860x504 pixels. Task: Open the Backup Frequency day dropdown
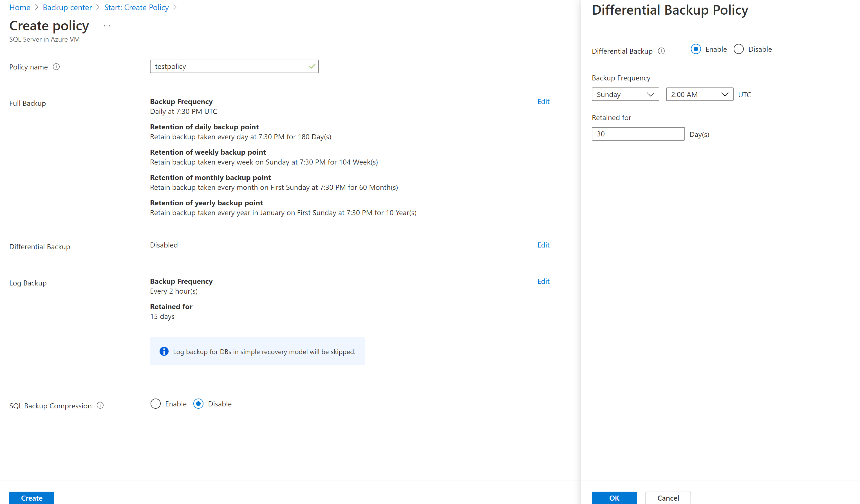click(624, 94)
